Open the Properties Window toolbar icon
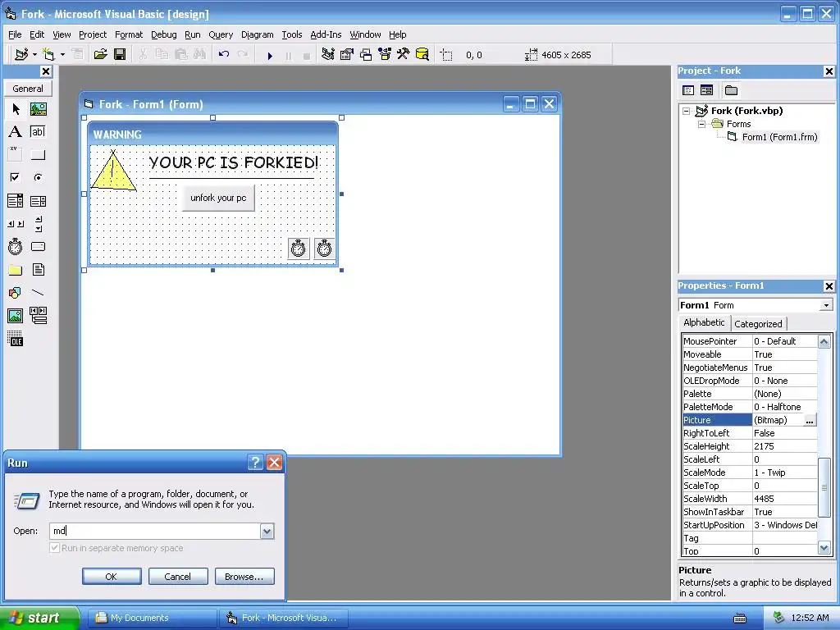840x630 pixels. click(347, 54)
